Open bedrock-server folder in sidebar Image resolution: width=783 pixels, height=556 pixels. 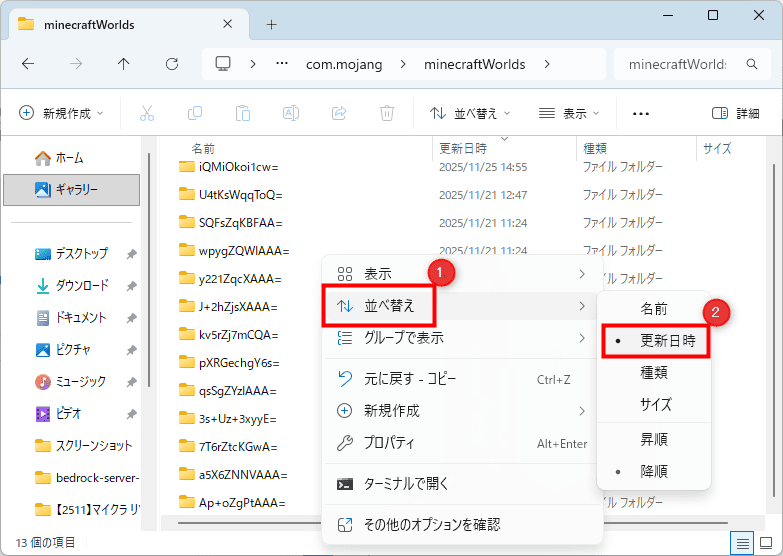click(86, 478)
